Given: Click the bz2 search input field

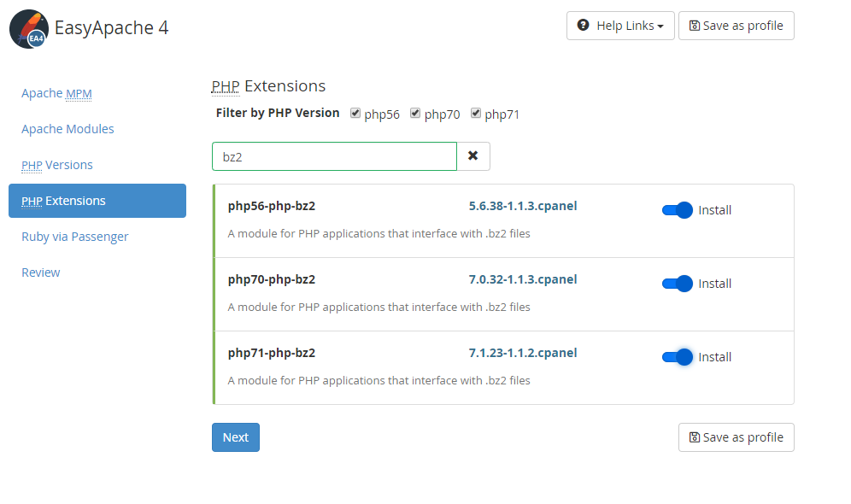Looking at the screenshot, I should click(334, 156).
